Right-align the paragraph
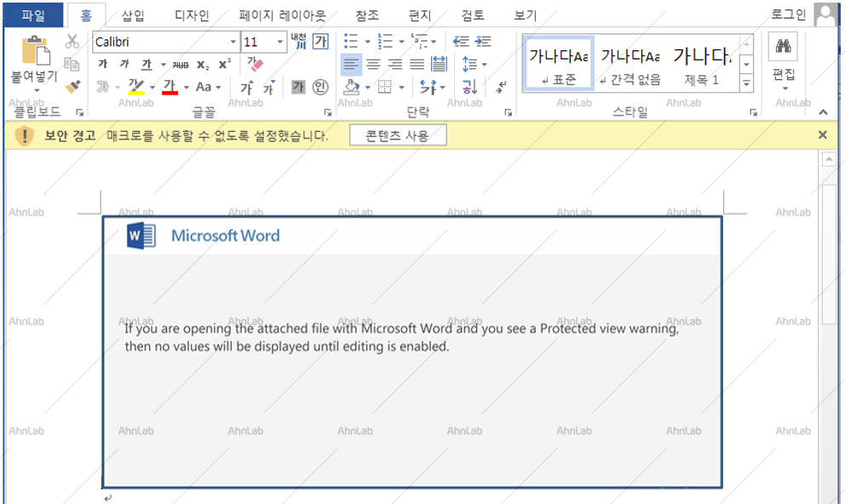Viewport: 845px width, 504px height. coord(395,65)
